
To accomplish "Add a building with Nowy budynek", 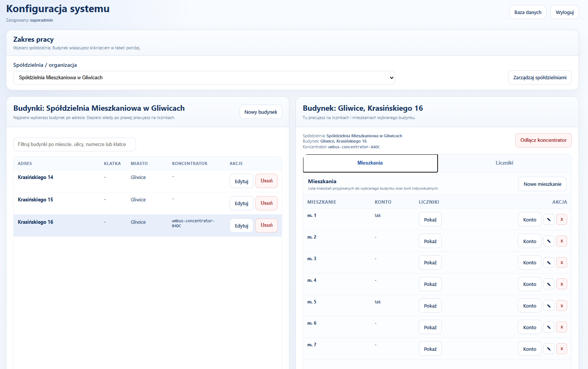I will pos(261,112).
